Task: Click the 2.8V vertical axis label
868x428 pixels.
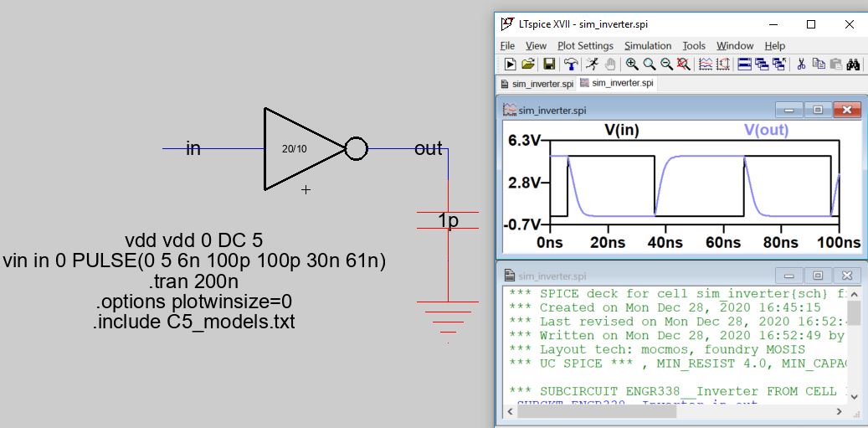Action: (x=524, y=183)
